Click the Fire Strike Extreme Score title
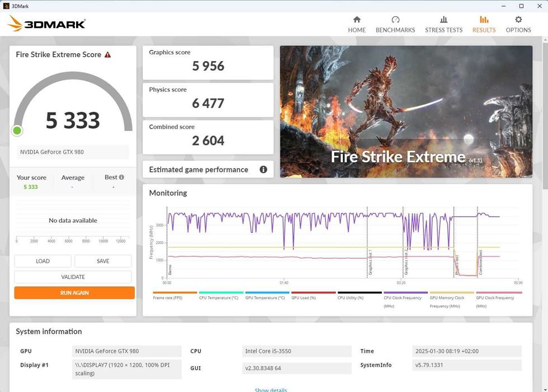 [x=58, y=54]
